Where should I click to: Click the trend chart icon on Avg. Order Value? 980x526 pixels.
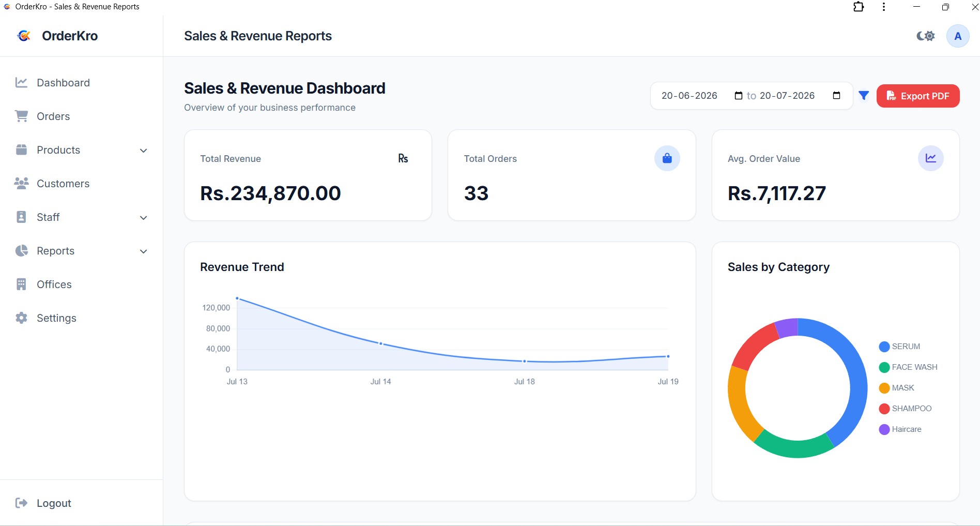[931, 158]
